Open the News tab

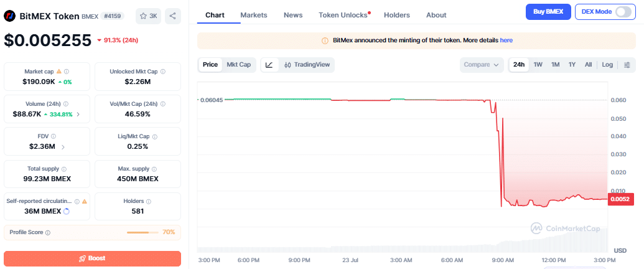pos(293,15)
